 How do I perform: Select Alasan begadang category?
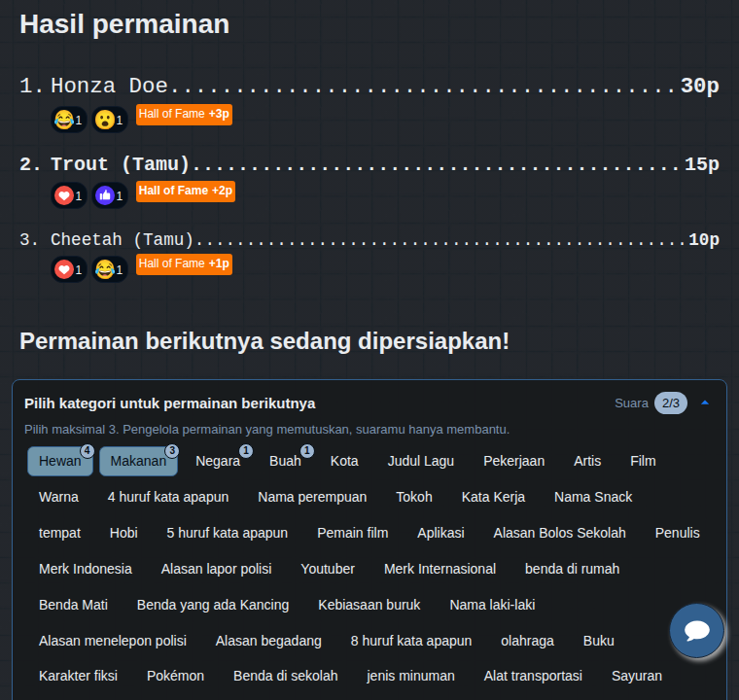pyautogui.click(x=268, y=641)
